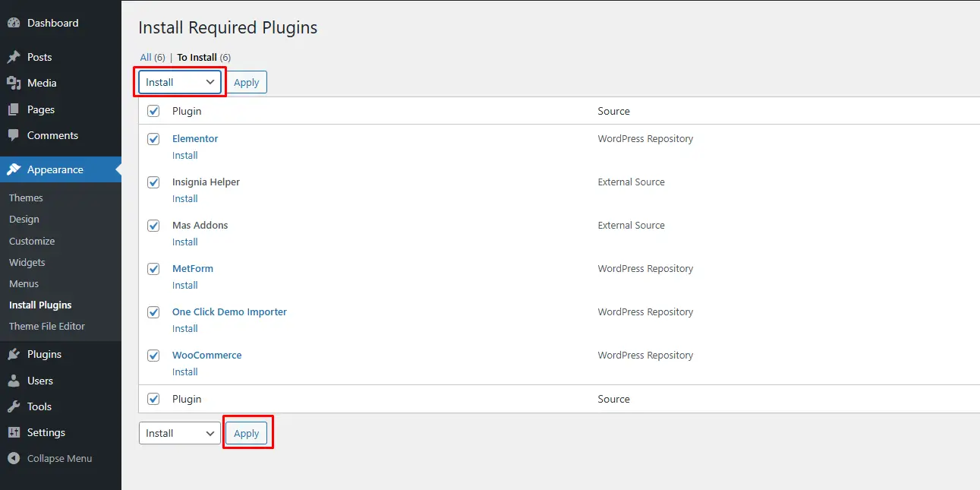The height and width of the screenshot is (490, 980).
Task: Open the WooCommerce plugin link
Action: pyautogui.click(x=206, y=355)
